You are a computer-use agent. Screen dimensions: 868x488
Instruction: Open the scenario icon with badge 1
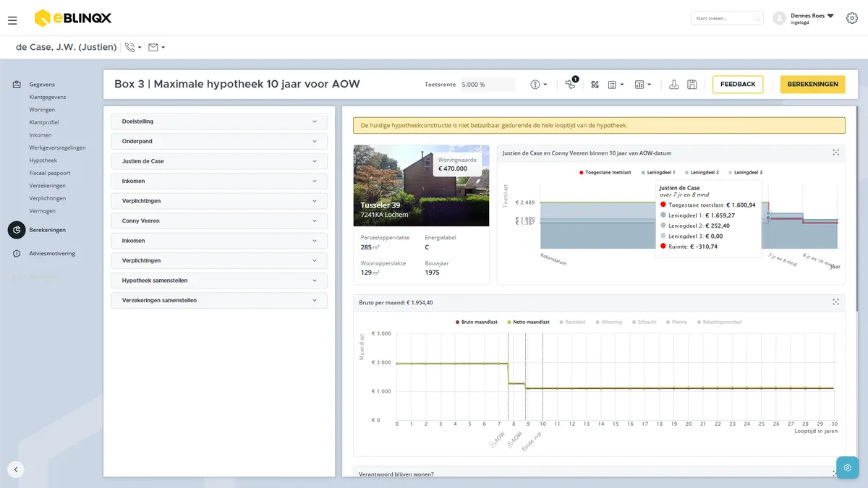click(571, 84)
